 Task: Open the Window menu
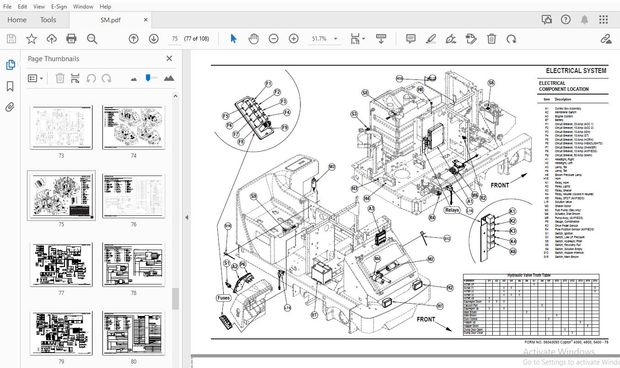coord(83,6)
